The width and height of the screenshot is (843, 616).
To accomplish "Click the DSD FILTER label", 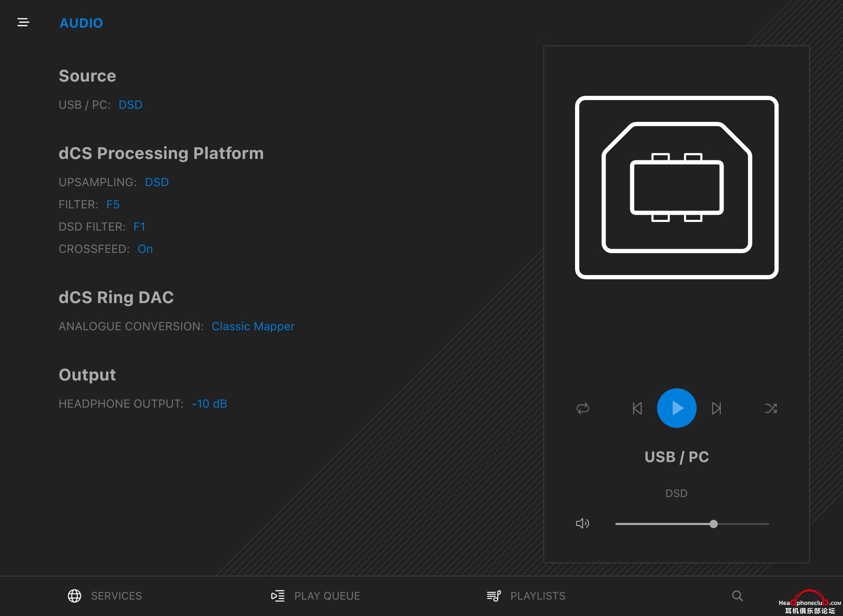I will click(92, 226).
